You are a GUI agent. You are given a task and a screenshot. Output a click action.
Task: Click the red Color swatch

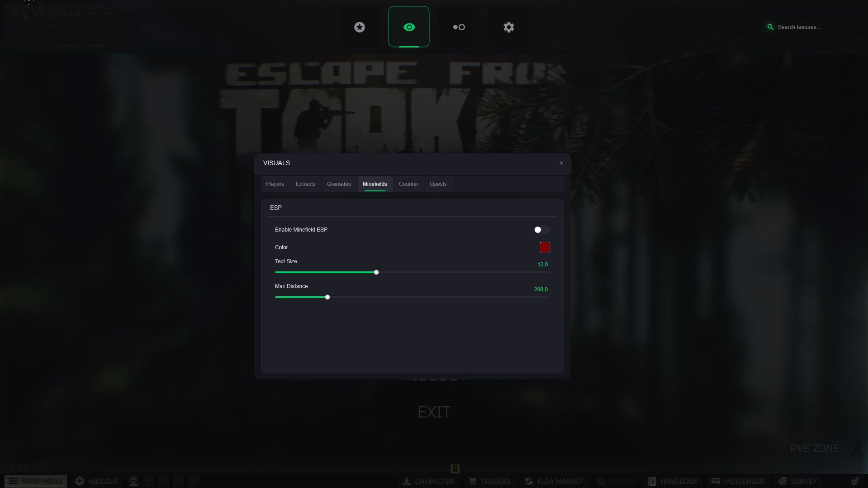coord(545,247)
